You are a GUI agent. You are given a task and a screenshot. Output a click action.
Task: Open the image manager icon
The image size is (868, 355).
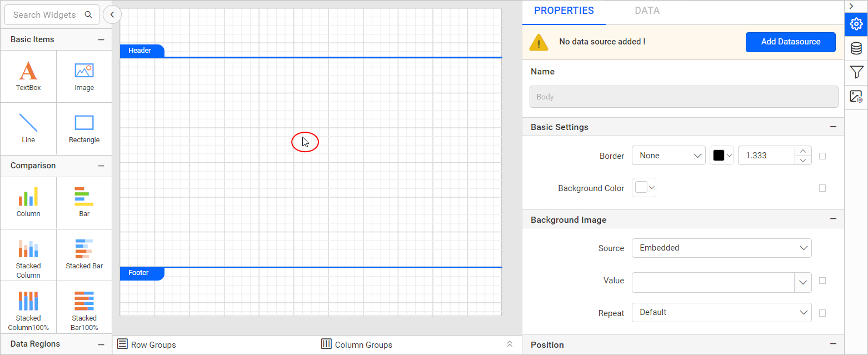[856, 97]
